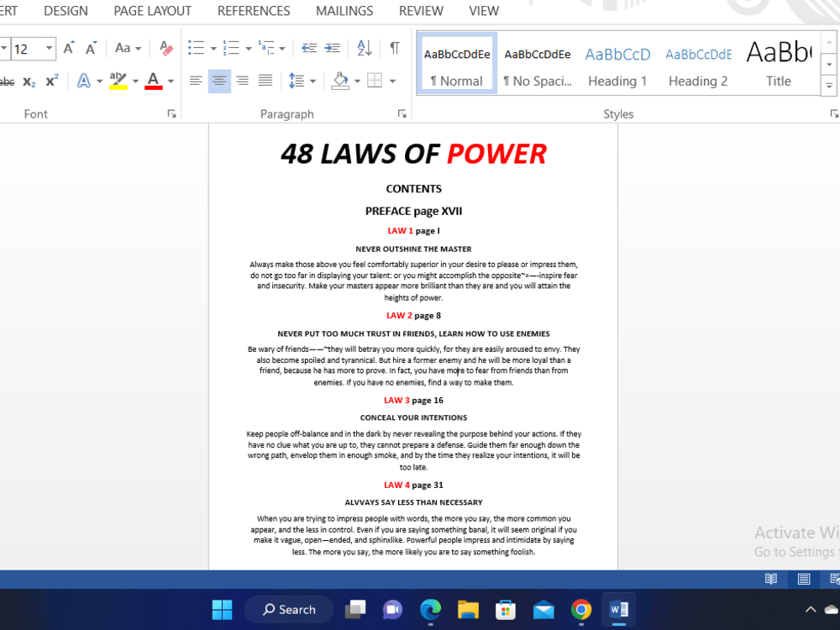The image size is (840, 630).
Task: Apply superscript formatting
Action: coord(52,81)
